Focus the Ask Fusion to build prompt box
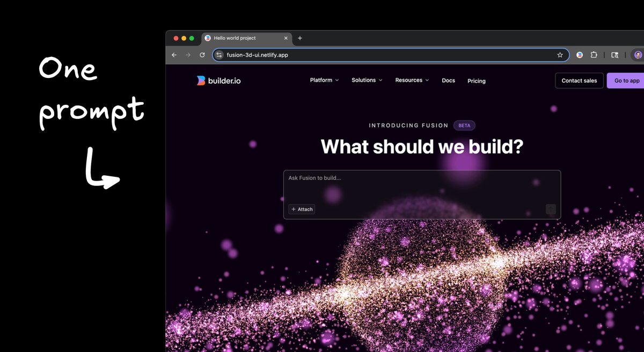644x352 pixels. pos(422,195)
